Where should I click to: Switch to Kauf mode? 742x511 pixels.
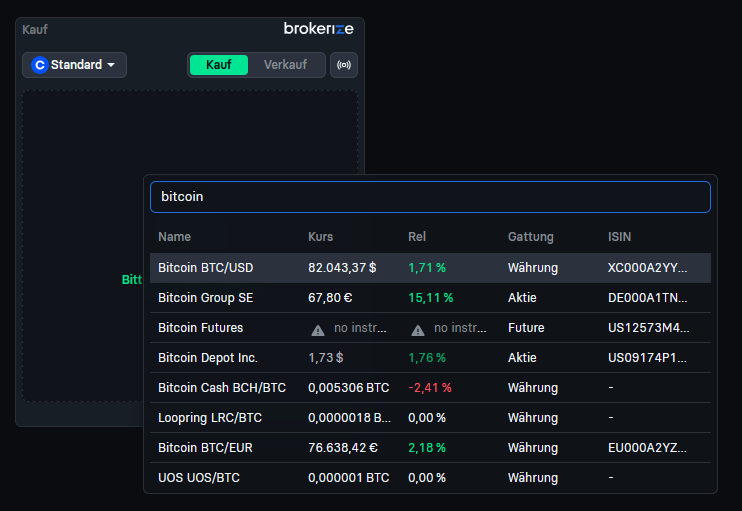pyautogui.click(x=219, y=65)
